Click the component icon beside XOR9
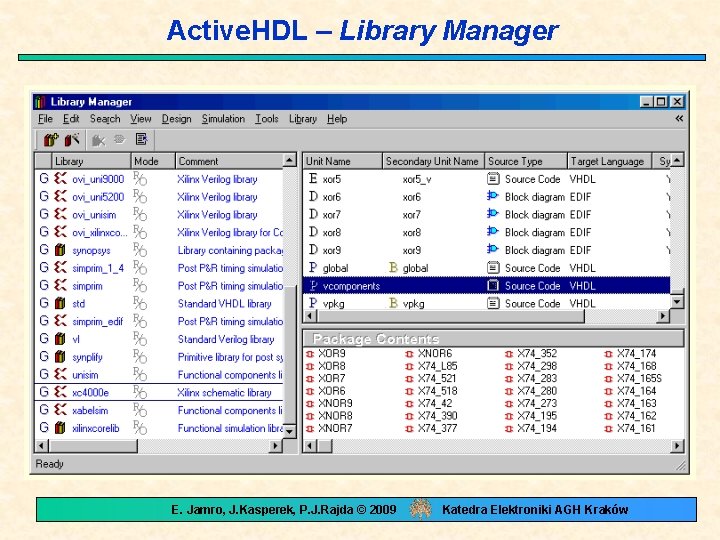Screen dimensions: 720x540 pos(310,354)
